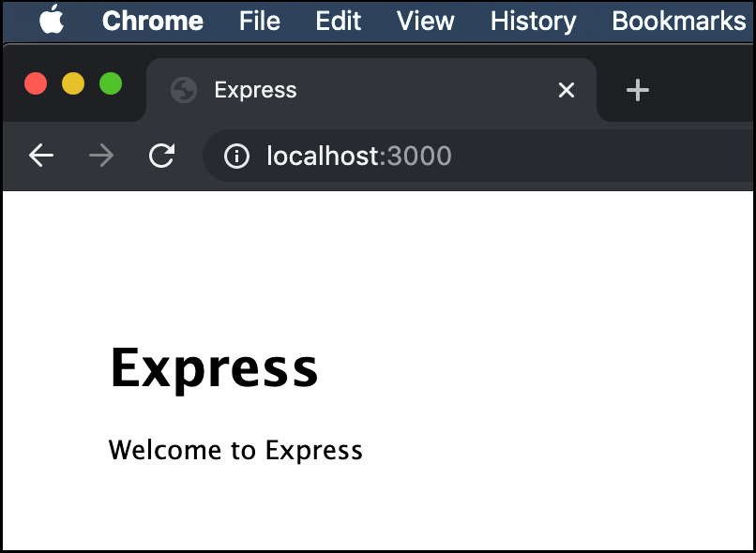Open the Bookmarks menu
The height and width of the screenshot is (553, 756).
(x=678, y=21)
